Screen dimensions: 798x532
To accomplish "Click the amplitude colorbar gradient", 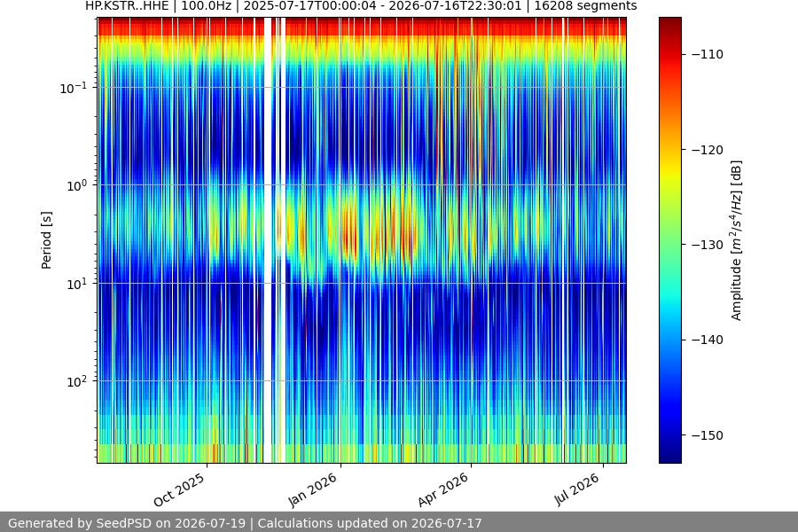I will tap(669, 240).
